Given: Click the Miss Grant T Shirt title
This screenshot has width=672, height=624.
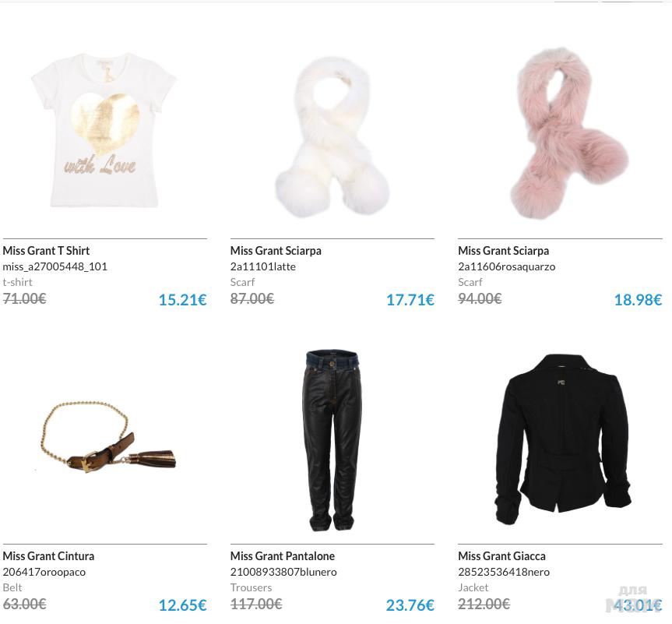Looking at the screenshot, I should click(x=46, y=251).
